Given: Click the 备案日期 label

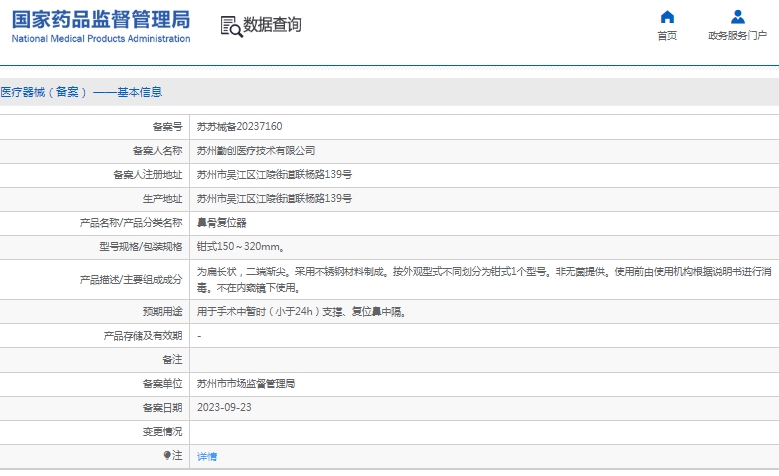Looking at the screenshot, I should (x=162, y=408).
